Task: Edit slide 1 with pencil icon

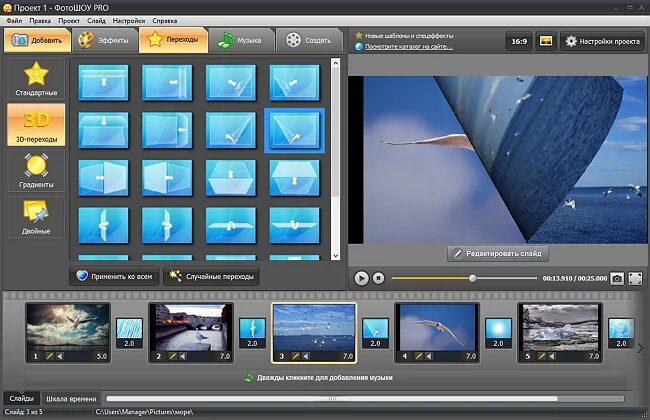Action: (50, 356)
